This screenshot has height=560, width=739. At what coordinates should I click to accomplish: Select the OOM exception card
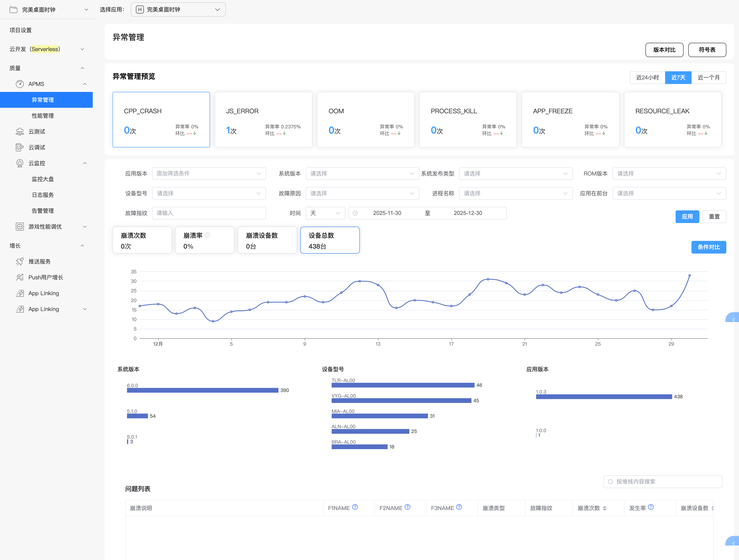click(x=366, y=120)
